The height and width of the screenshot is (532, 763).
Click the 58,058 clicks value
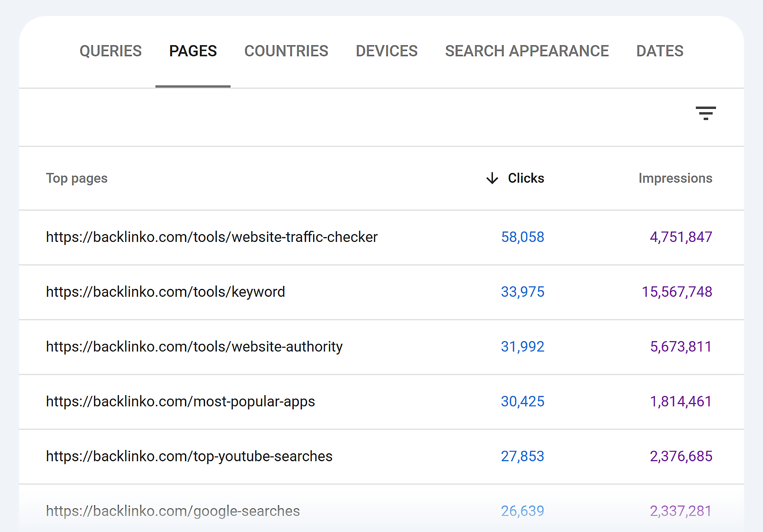coord(523,237)
